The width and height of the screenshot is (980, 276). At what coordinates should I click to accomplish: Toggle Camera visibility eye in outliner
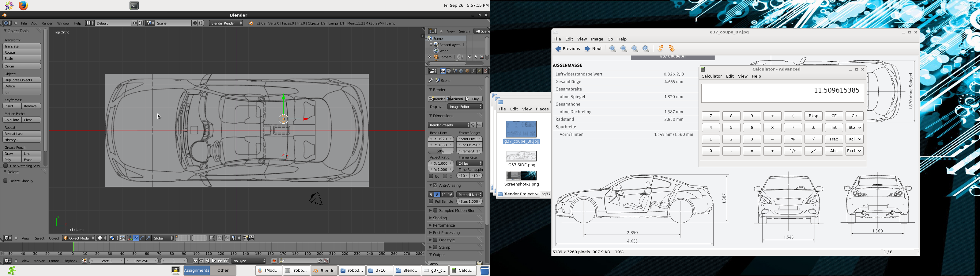pyautogui.click(x=470, y=57)
